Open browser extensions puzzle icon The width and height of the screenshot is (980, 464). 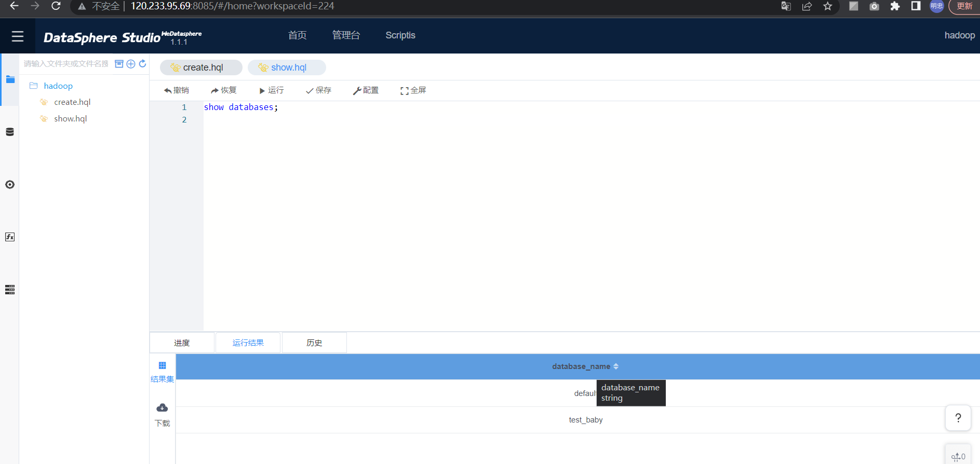click(895, 6)
